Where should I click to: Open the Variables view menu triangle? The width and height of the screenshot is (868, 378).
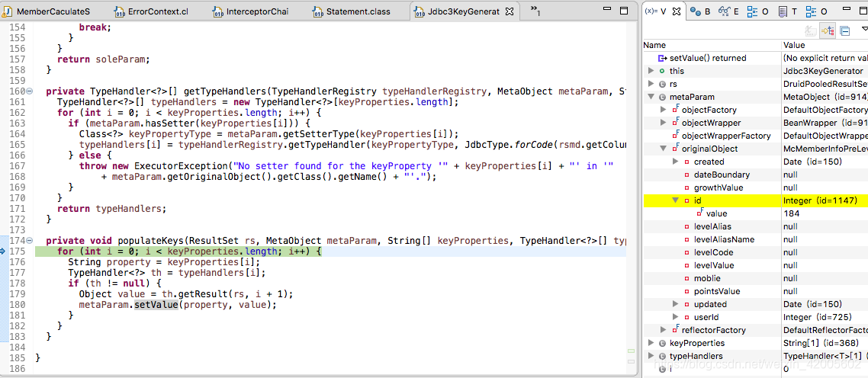pyautogui.click(x=864, y=28)
